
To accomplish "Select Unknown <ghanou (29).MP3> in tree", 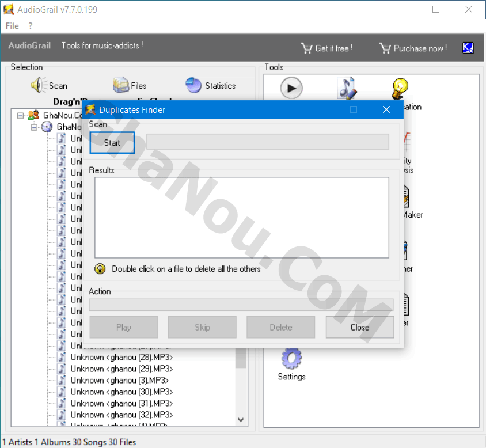I will (x=121, y=369).
